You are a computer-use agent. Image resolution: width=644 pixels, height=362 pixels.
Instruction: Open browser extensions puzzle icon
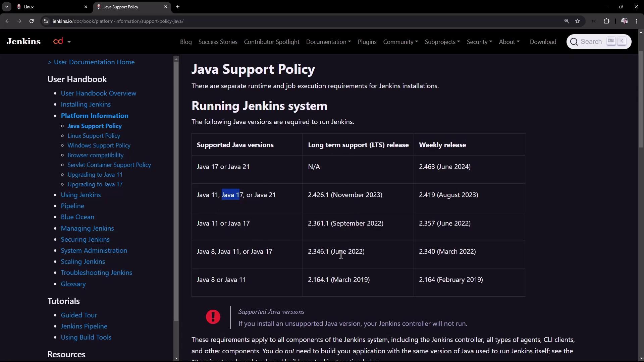(606, 21)
